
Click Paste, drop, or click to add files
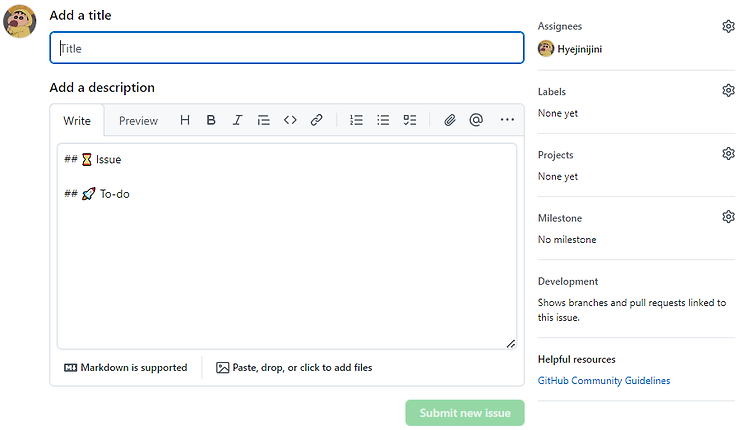(294, 367)
